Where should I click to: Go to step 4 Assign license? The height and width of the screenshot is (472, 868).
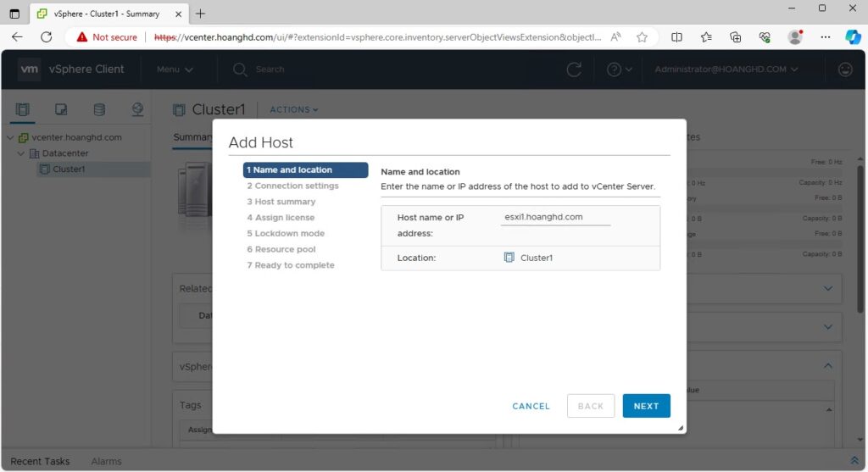tap(281, 218)
